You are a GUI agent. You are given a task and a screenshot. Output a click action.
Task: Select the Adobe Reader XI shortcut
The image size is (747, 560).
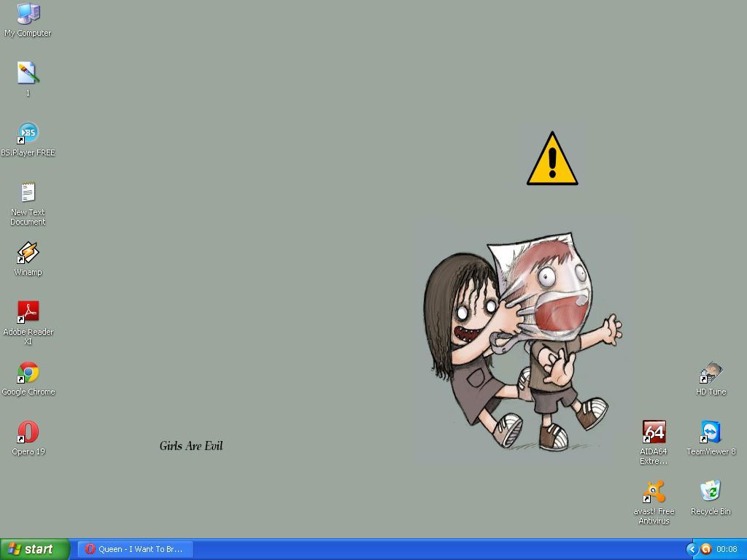click(x=28, y=313)
